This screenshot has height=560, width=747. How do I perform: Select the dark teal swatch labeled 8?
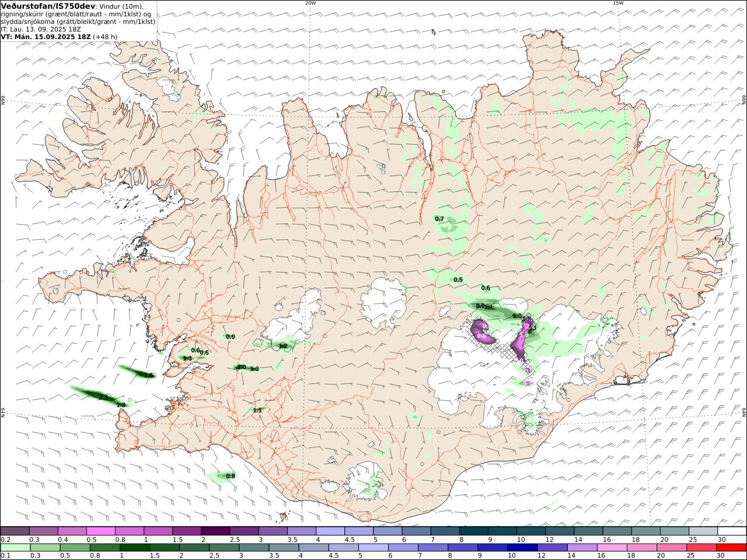coord(474,531)
